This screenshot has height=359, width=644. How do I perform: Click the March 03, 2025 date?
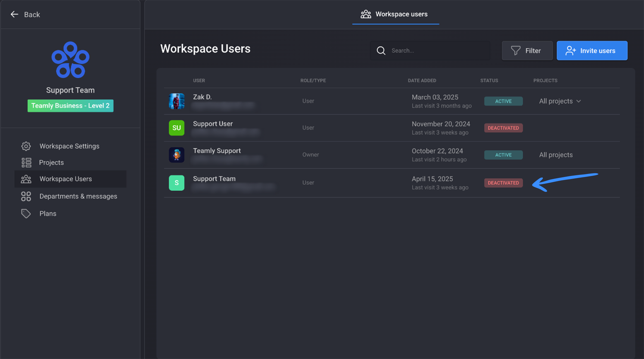435,97
